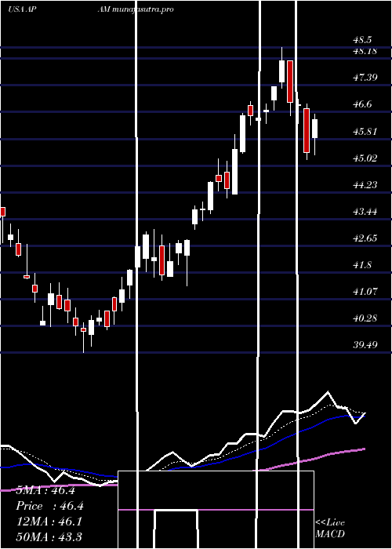The width and height of the screenshot is (392, 549).
Task: Click the 5MA : 46.4 readout
Action: [45, 490]
